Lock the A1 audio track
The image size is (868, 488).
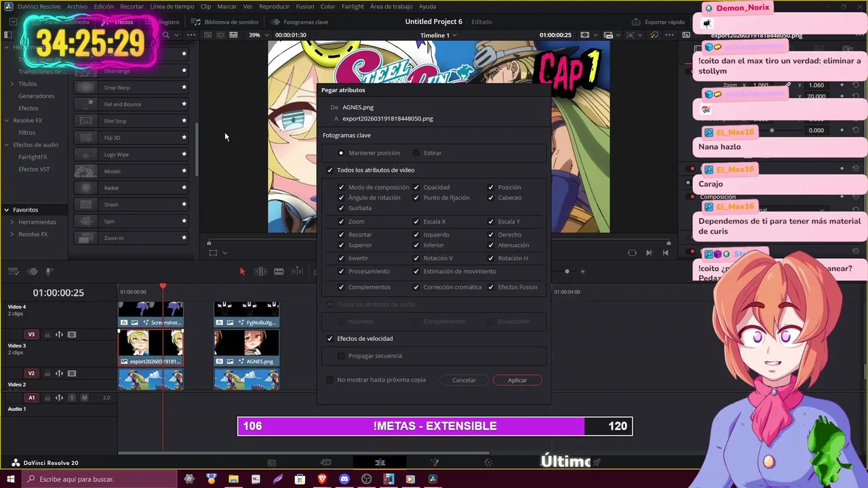(47, 398)
